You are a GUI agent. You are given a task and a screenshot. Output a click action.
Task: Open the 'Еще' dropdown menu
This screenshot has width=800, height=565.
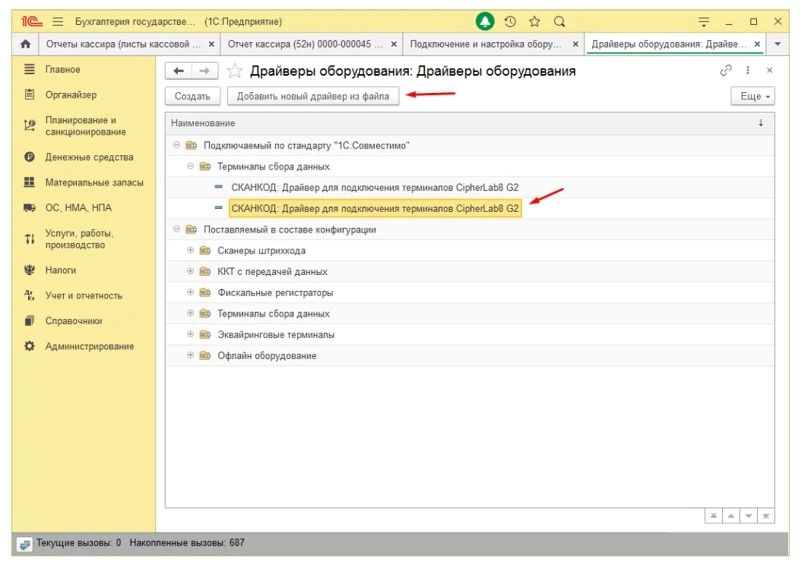(x=753, y=96)
